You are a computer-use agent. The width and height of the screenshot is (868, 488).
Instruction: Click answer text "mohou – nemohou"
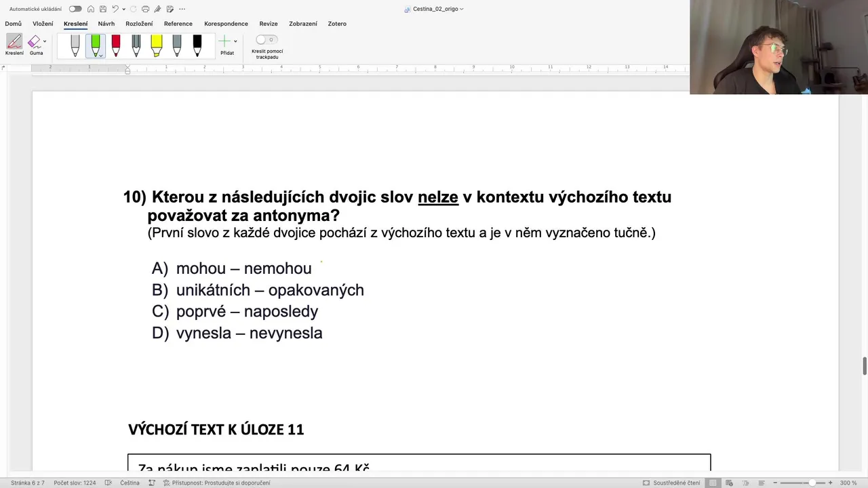[x=244, y=268]
